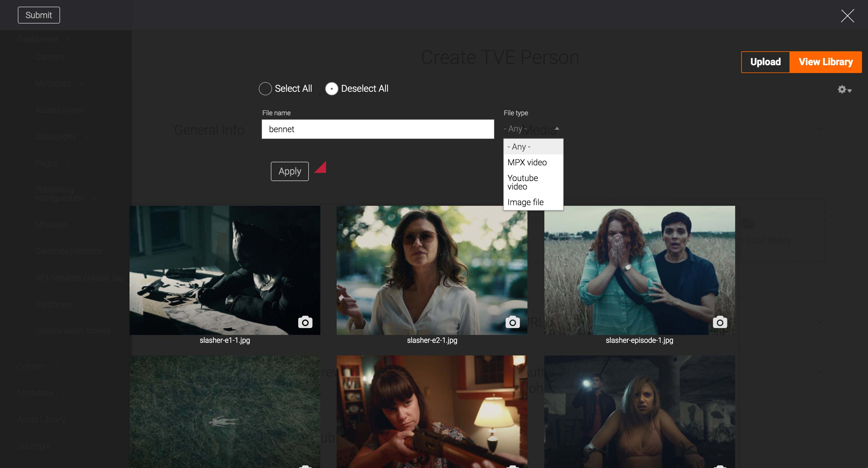The height and width of the screenshot is (468, 868).
Task: Click camera icon on slasher-episode-1.jpg thumbnail
Action: [720, 322]
